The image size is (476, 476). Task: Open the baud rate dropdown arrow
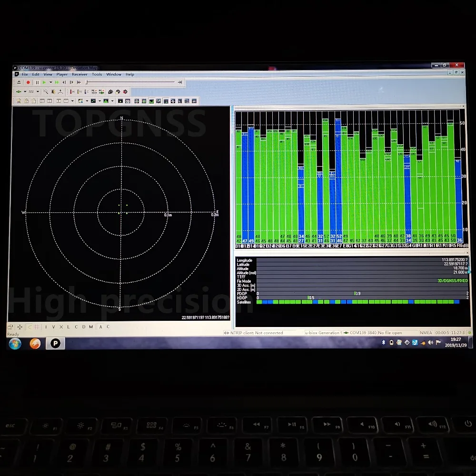pyautogui.click(x=38, y=92)
